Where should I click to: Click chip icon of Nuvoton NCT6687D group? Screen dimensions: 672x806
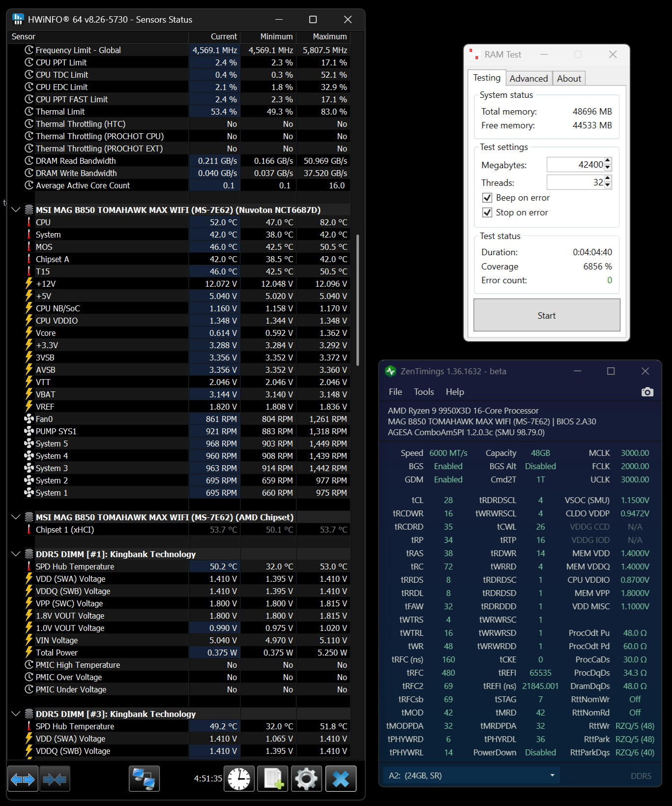tap(29, 210)
